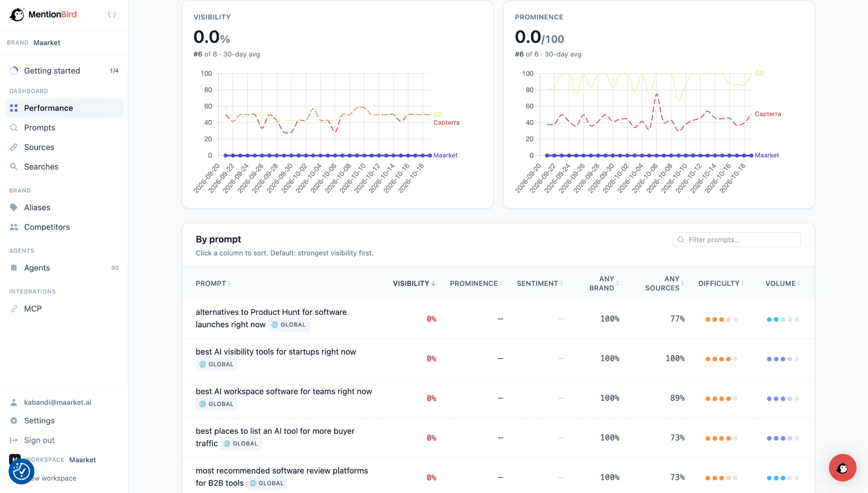Click the kabandi@maarket.ai account entry
Screen dimensions: 868x493
tap(64, 402)
